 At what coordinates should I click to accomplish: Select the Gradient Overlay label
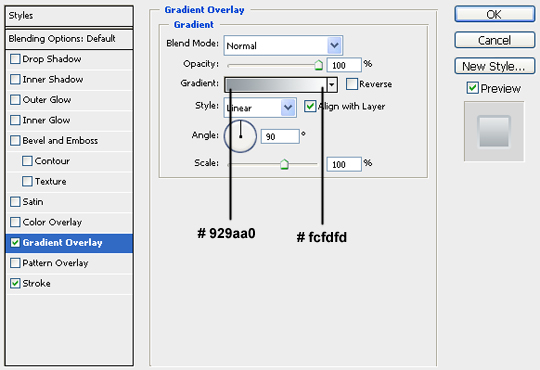pos(62,243)
